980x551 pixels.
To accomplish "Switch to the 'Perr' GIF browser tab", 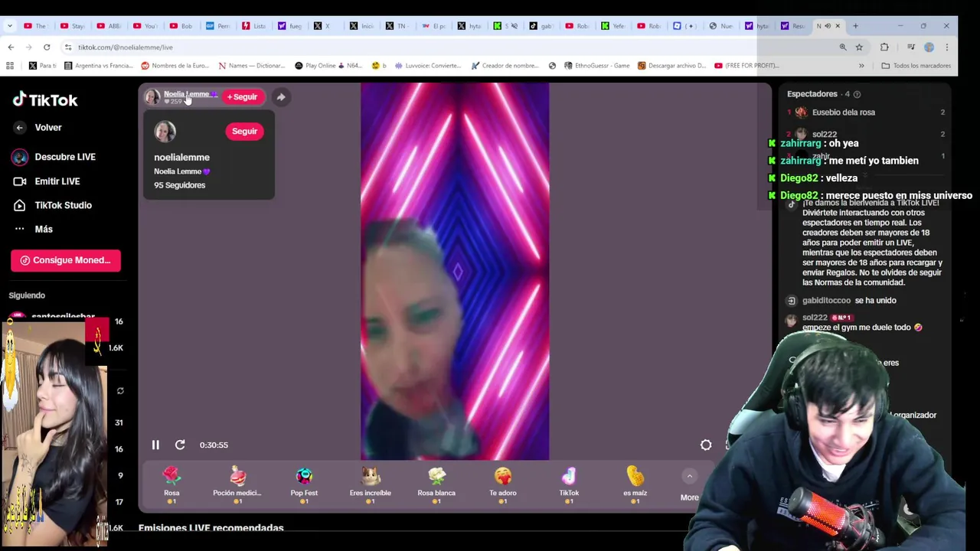I will pyautogui.click(x=218, y=26).
